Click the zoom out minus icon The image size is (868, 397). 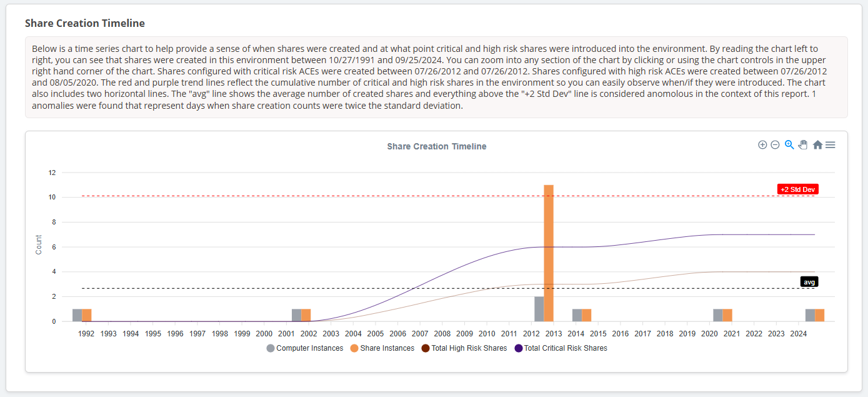pos(775,145)
